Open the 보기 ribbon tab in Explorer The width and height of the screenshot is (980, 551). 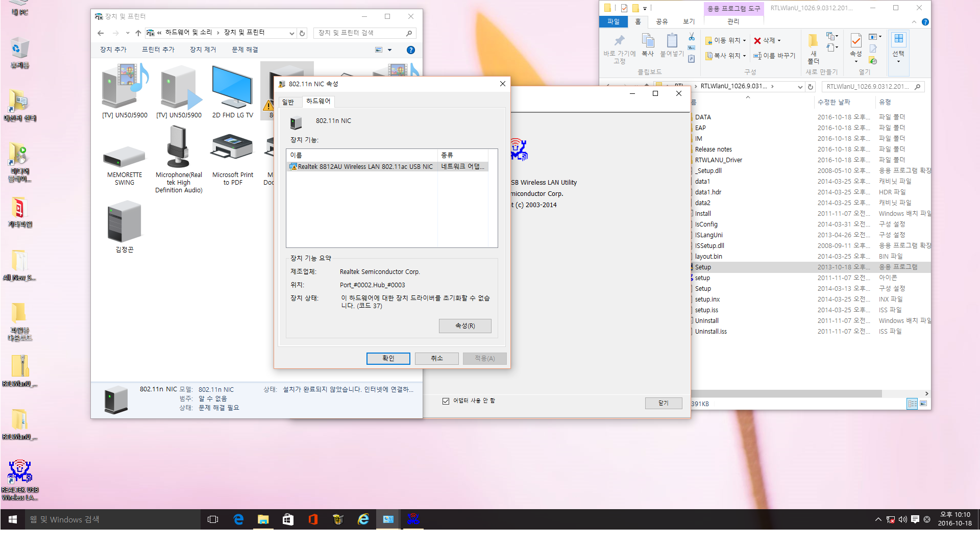689,21
